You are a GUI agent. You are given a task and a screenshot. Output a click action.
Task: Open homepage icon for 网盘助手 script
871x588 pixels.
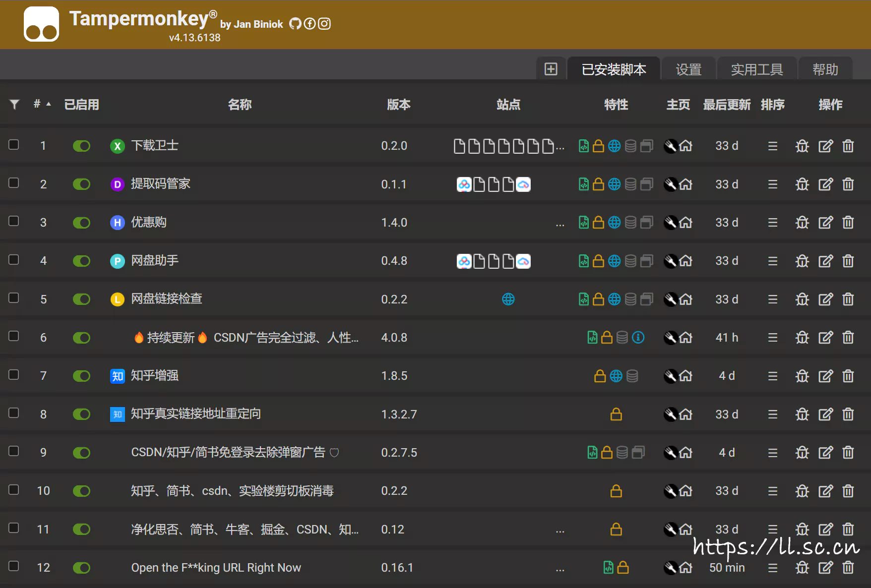685,261
